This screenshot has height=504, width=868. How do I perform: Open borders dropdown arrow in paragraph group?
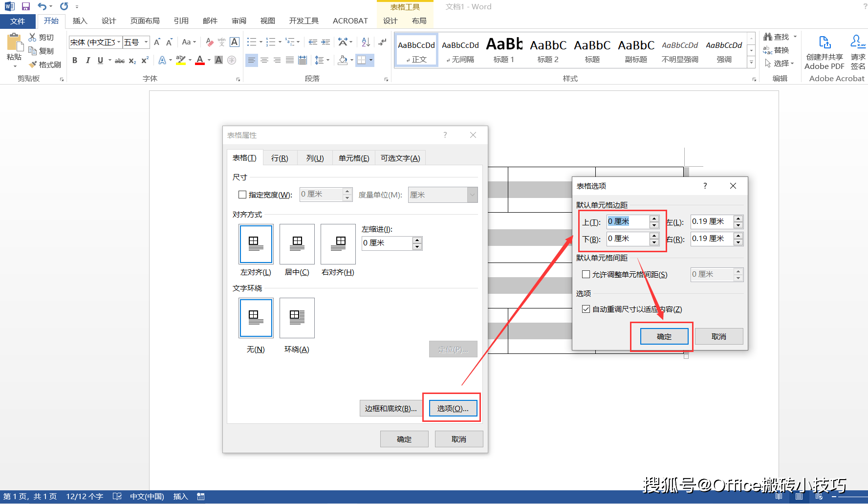(x=371, y=60)
